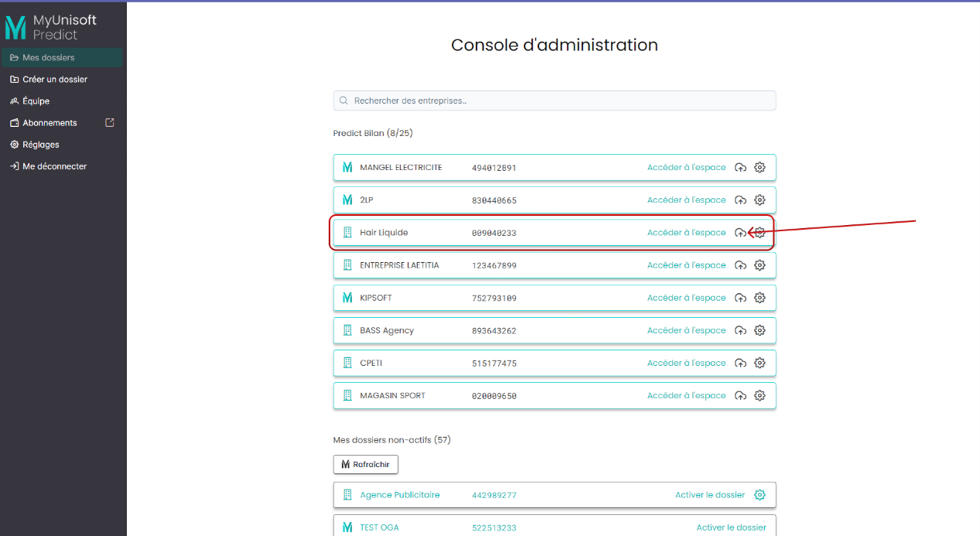Click upload cloud icon for MANGEL ELECTRICITE

[741, 167]
